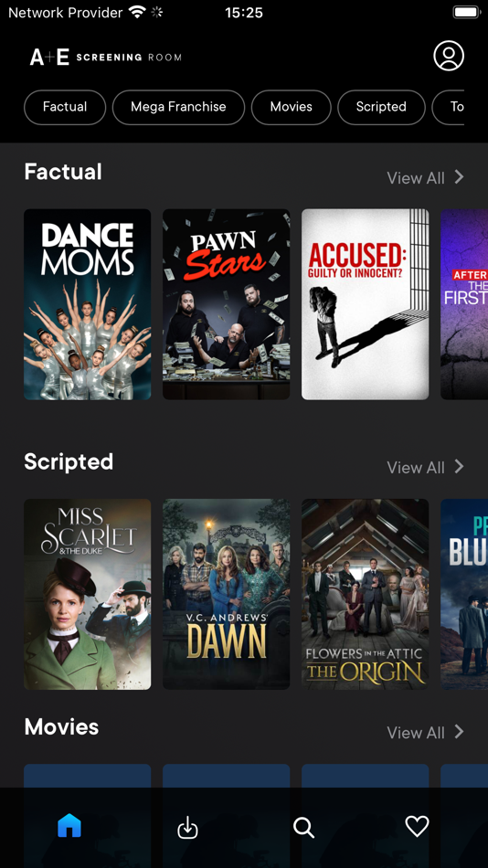The image size is (488, 868).
Task: Expand Scripted section with chevron arrow
Action: (x=459, y=467)
